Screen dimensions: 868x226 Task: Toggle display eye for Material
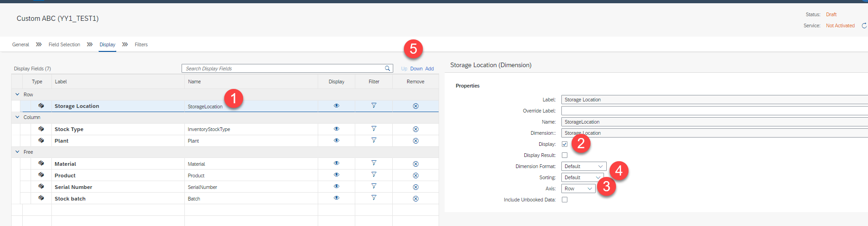click(x=336, y=163)
